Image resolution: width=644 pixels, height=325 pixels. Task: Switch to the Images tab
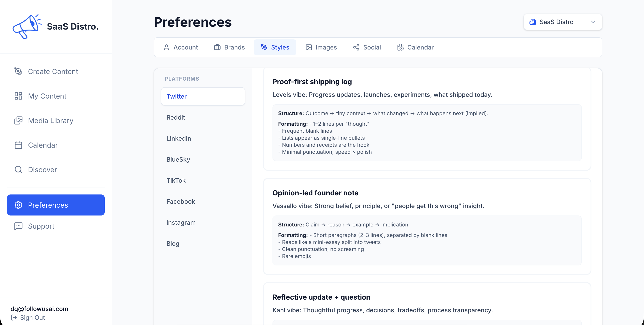321,47
